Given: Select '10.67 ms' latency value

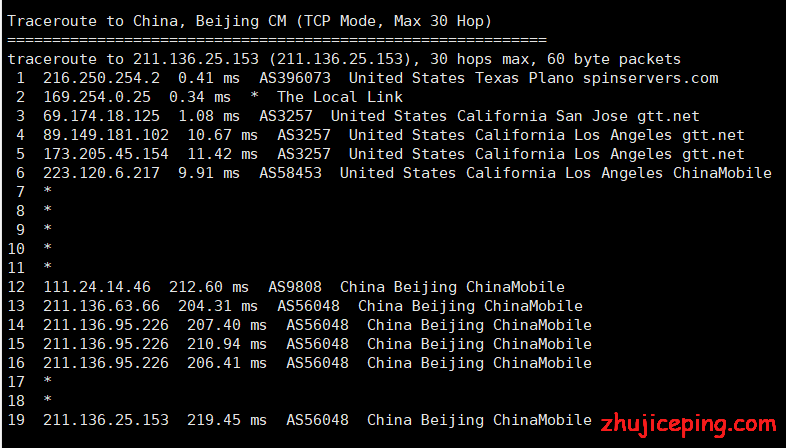Looking at the screenshot, I should 223,135.
